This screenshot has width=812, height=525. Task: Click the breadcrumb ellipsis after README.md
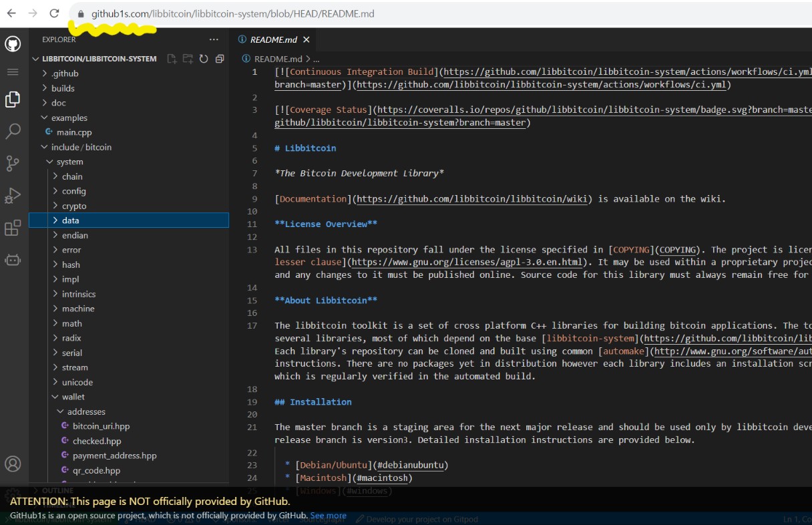[x=317, y=59]
